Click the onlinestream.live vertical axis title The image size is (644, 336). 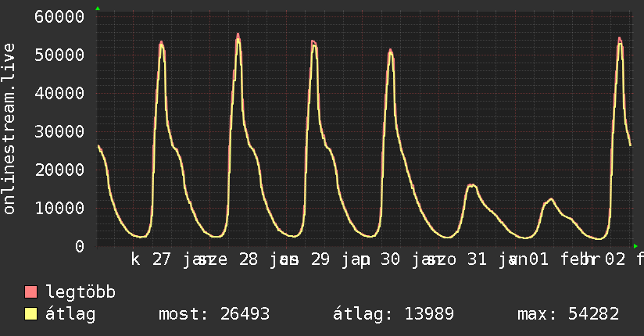pyautogui.click(x=9, y=129)
